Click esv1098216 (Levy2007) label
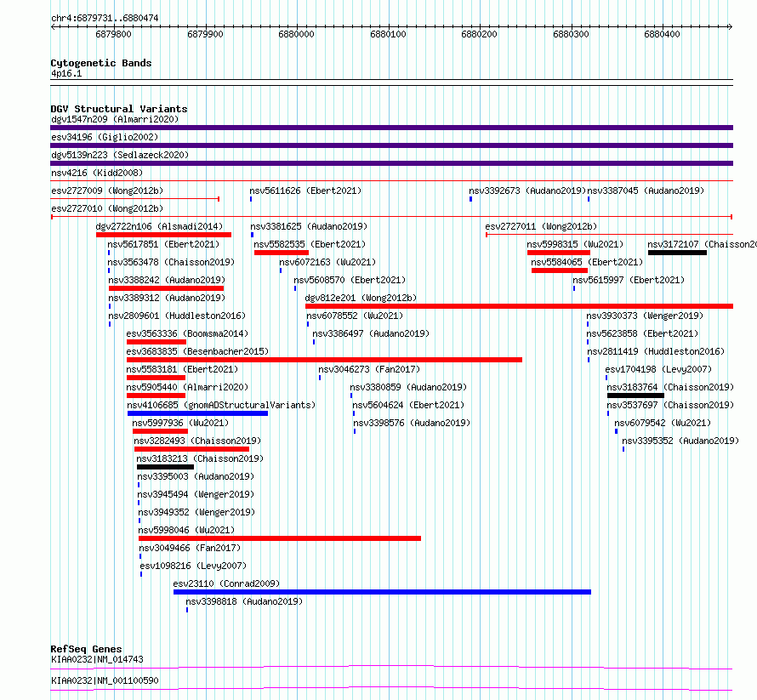The image size is (757, 700). tap(193, 566)
